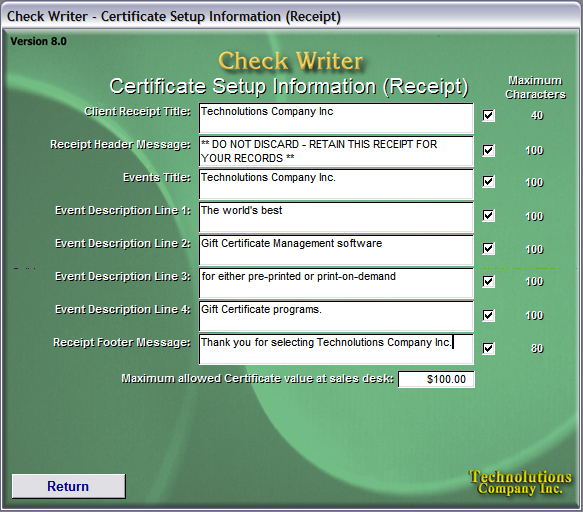The image size is (583, 512).
Task: Toggle Event Description Line 1 checkbox
Action: click(488, 215)
